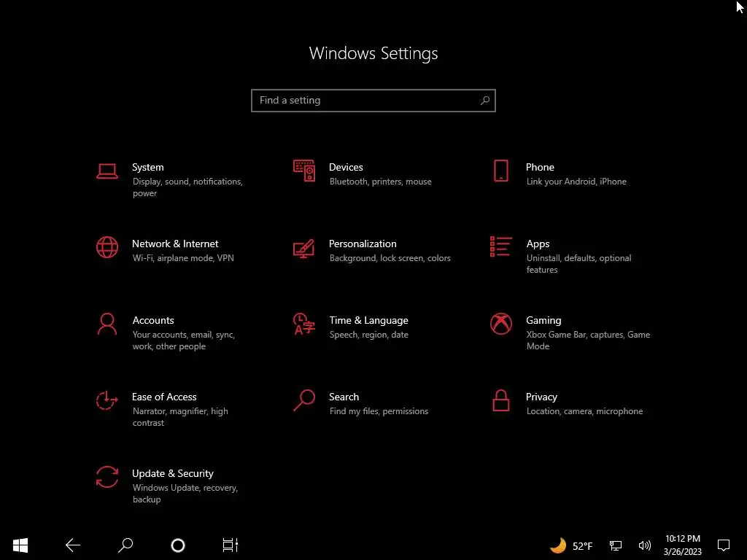Go to Personalization title
This screenshot has height=560, width=747.
[363, 244]
